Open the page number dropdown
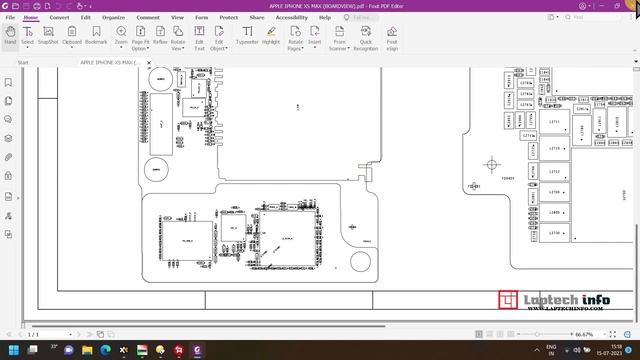The width and height of the screenshot is (640, 360). pyautogui.click(x=71, y=334)
